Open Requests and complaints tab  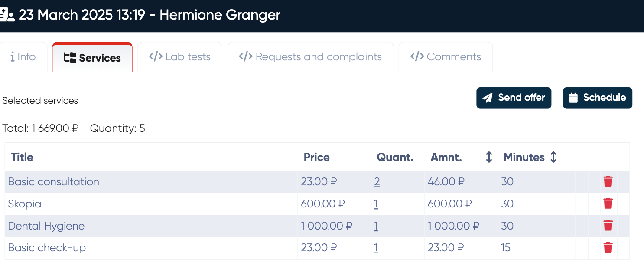[x=310, y=57]
